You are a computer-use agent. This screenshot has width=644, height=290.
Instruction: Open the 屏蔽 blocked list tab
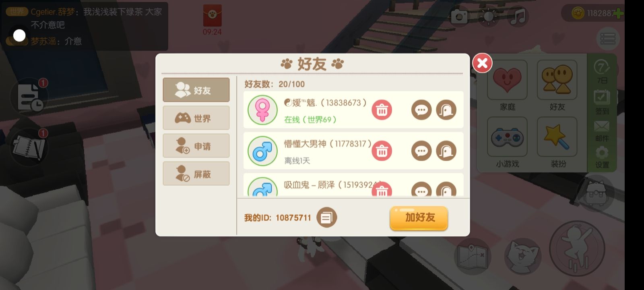click(196, 174)
